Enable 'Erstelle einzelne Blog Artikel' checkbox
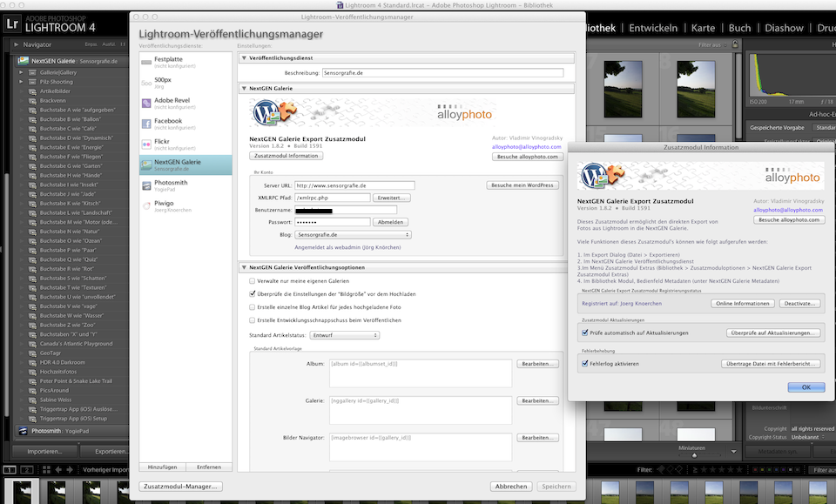Image resolution: width=836 pixels, height=504 pixels. (x=253, y=307)
